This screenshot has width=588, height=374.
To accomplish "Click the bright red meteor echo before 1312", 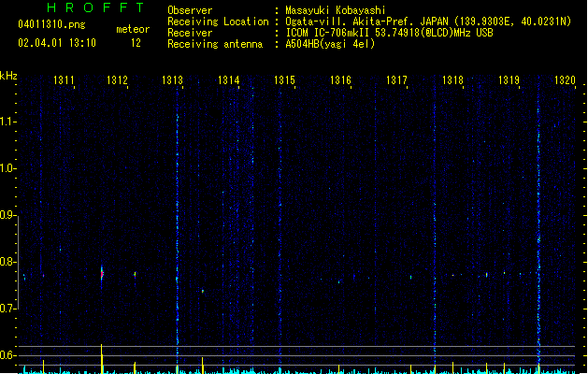I will tap(102, 273).
